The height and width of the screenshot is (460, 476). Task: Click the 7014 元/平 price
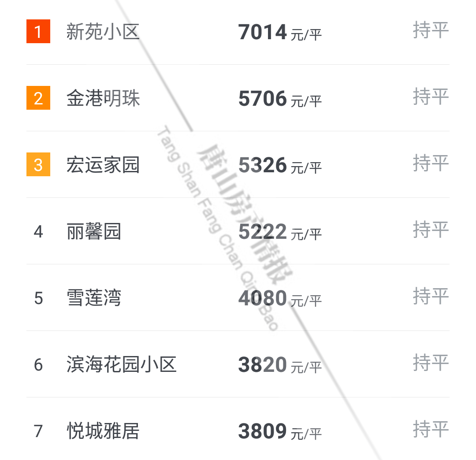click(279, 32)
